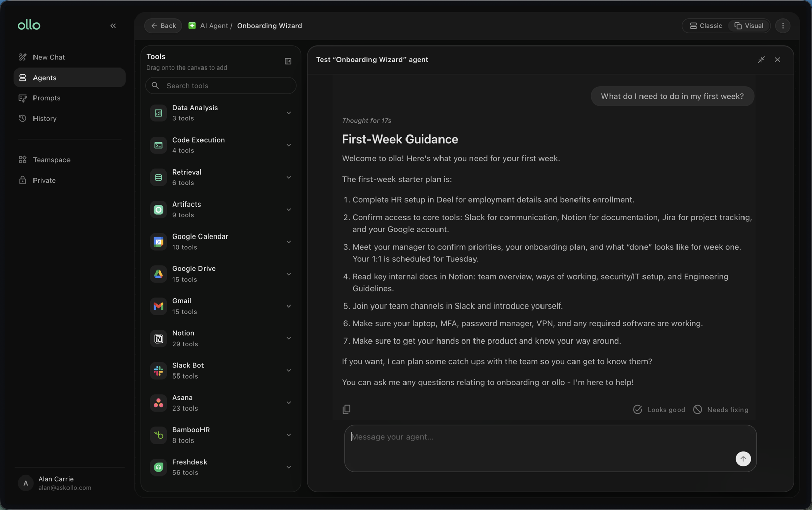Image resolution: width=812 pixels, height=510 pixels.
Task: Send the message with arrow button
Action: point(743,459)
